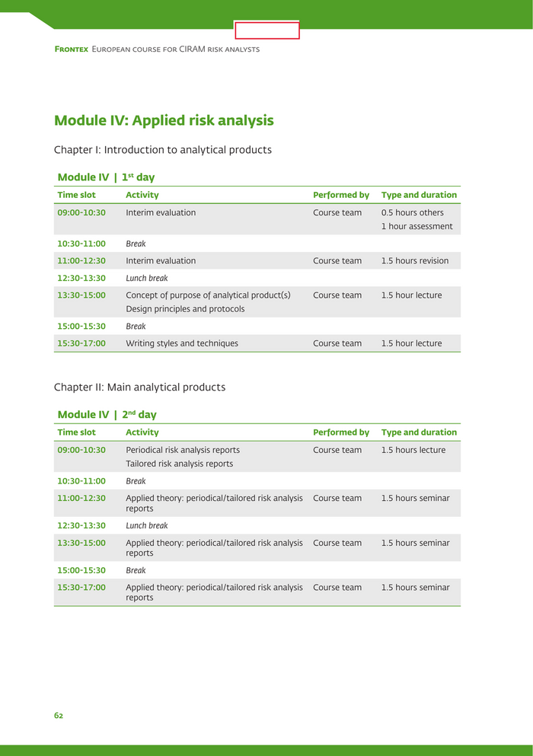Click the page number 62

tap(59, 716)
